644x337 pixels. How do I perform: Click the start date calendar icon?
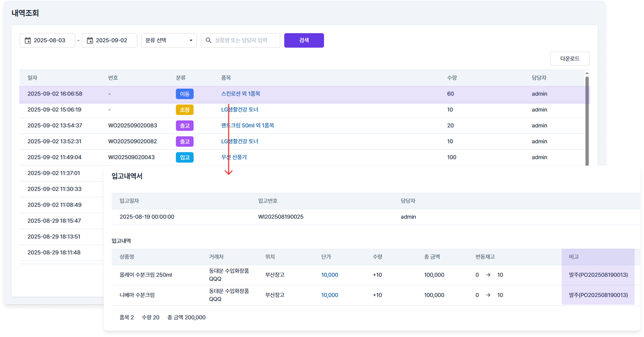click(x=28, y=40)
